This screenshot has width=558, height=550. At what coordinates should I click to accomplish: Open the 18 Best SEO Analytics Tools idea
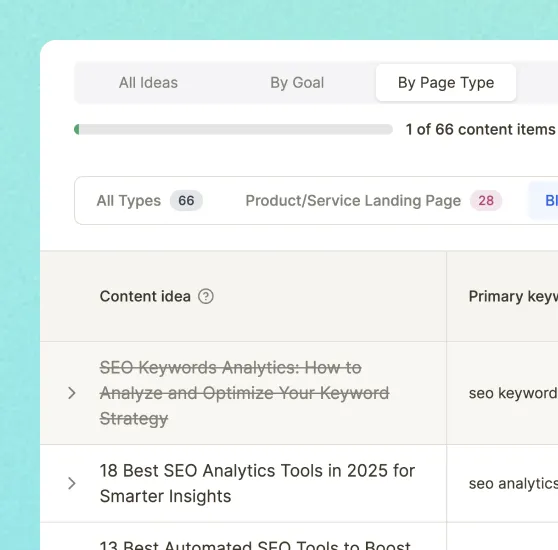pos(257,483)
